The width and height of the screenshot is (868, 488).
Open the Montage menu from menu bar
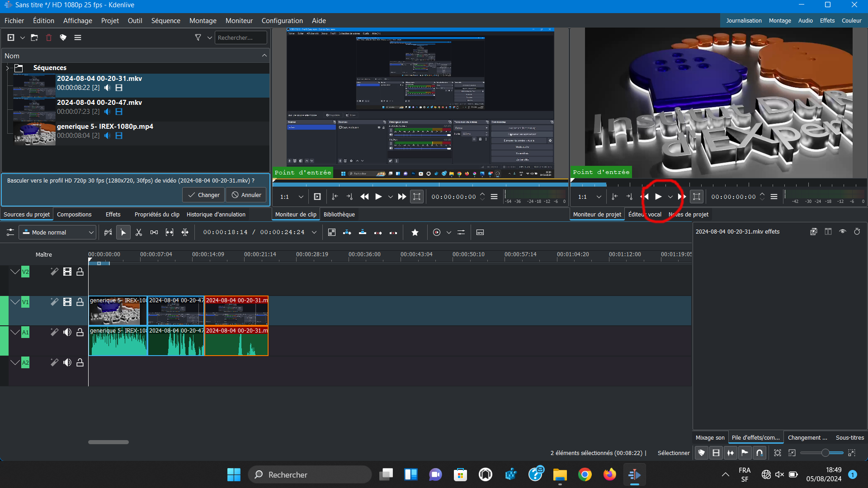point(203,20)
